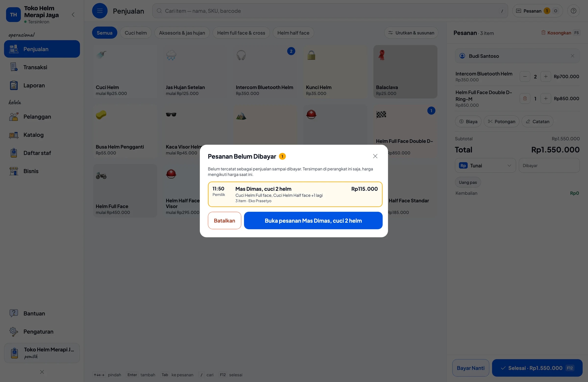Screen dimensions: 588x382
Task: Open Pelanggan customers page
Action: click(x=42, y=117)
